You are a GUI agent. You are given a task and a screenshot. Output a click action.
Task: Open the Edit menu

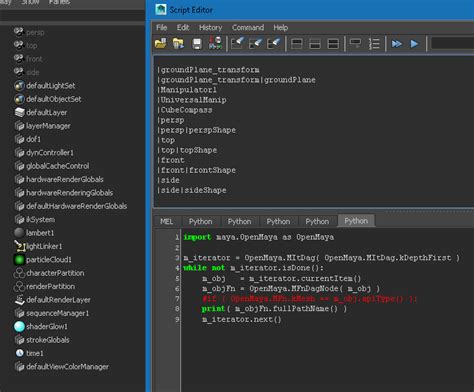coord(183,28)
